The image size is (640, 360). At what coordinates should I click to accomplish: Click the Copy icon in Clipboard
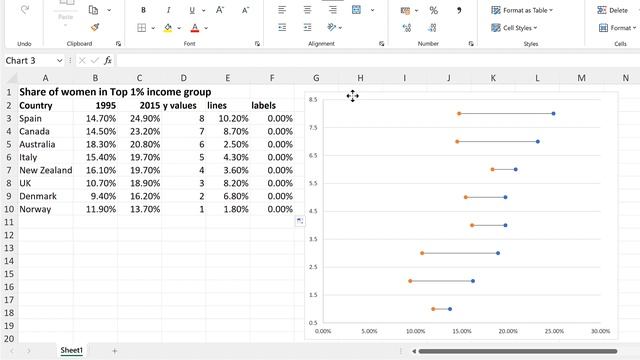93,10
